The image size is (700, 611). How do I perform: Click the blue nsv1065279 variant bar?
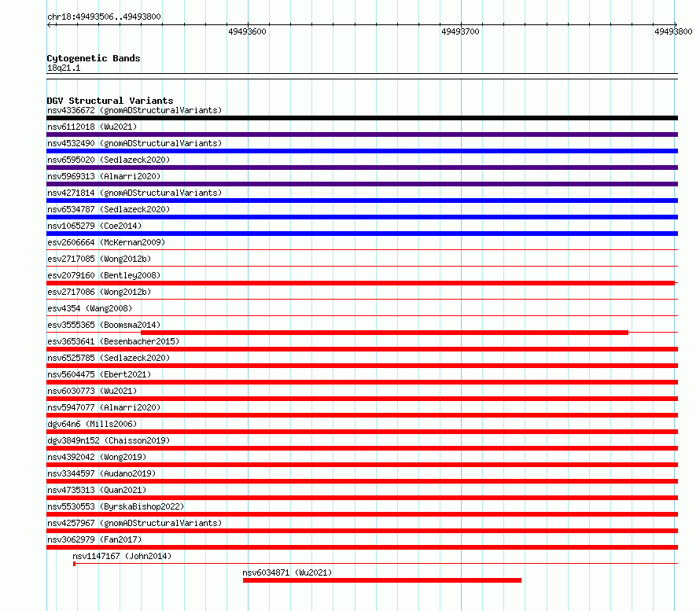coord(362,234)
